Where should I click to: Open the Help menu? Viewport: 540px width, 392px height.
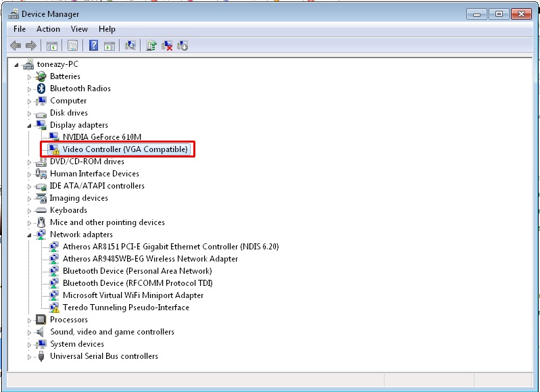[x=107, y=29]
